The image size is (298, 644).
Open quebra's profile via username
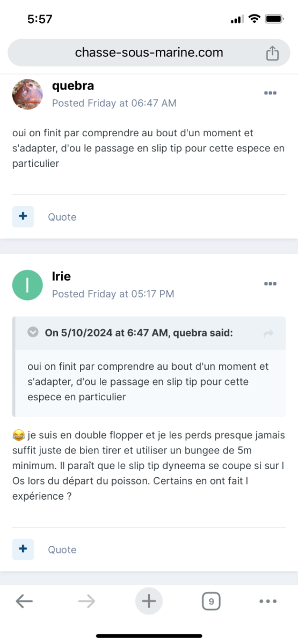click(x=73, y=85)
